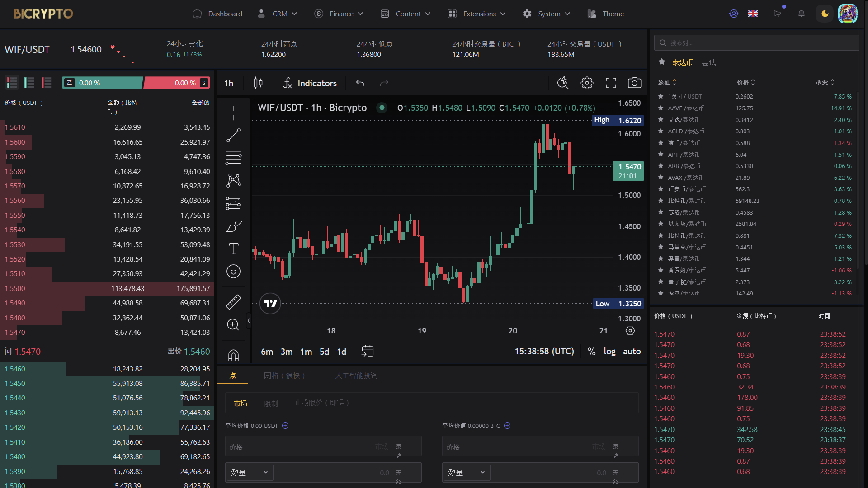Select the 5d time range
This screenshot has width=868, height=488.
coord(324,352)
